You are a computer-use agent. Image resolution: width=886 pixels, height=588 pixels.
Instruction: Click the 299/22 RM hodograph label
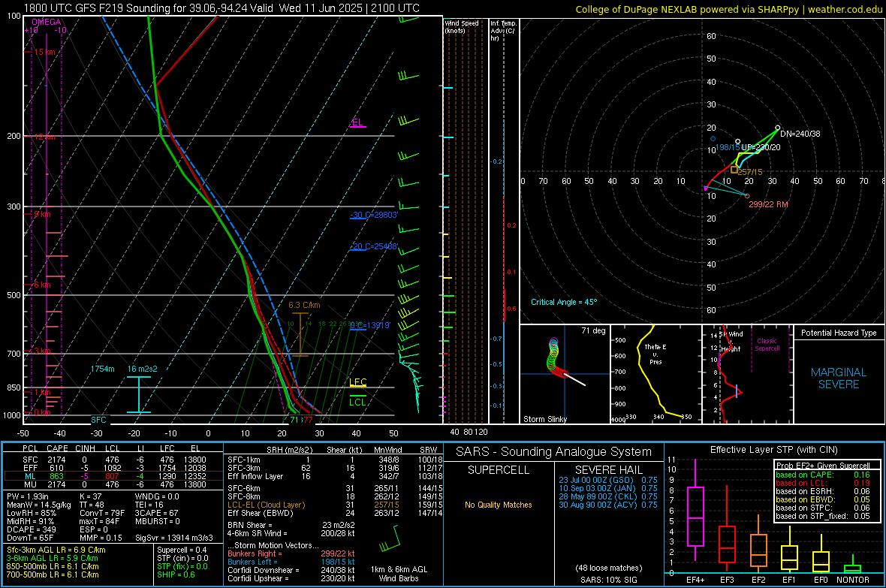tap(768, 204)
